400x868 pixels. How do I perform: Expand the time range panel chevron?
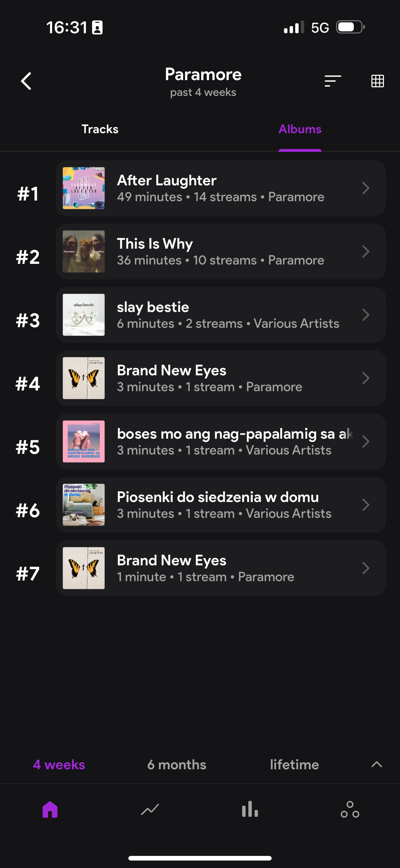[376, 764]
